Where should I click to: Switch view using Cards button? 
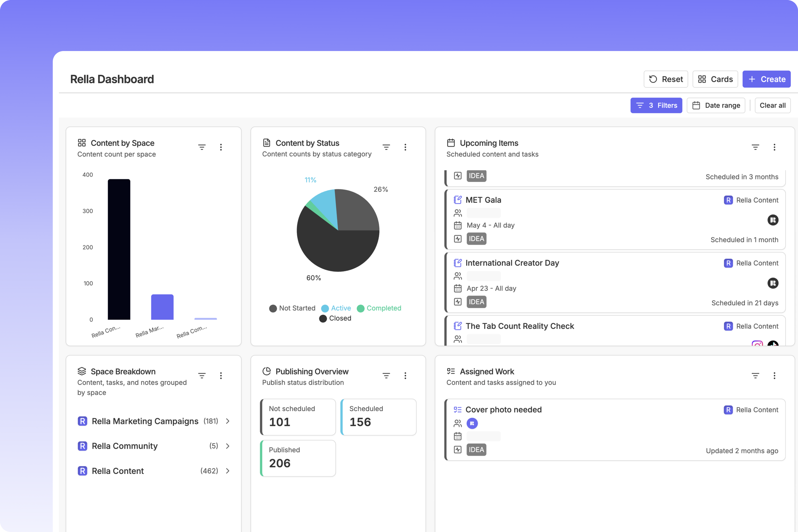click(715, 79)
